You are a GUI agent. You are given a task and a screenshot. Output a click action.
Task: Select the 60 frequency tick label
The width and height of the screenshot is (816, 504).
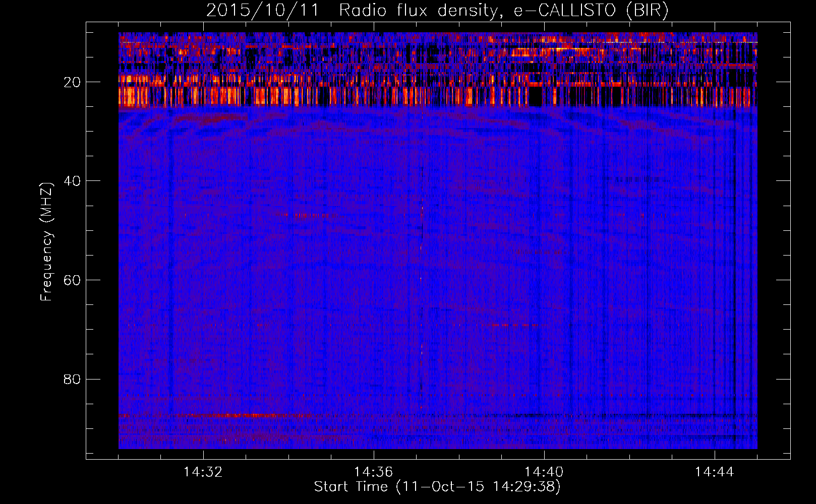coord(72,280)
